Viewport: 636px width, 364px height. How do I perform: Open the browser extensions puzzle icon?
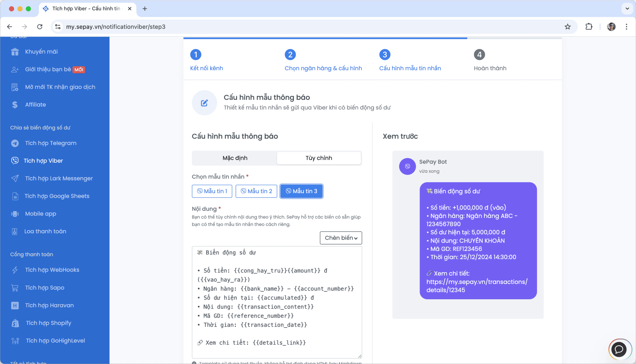[589, 27]
